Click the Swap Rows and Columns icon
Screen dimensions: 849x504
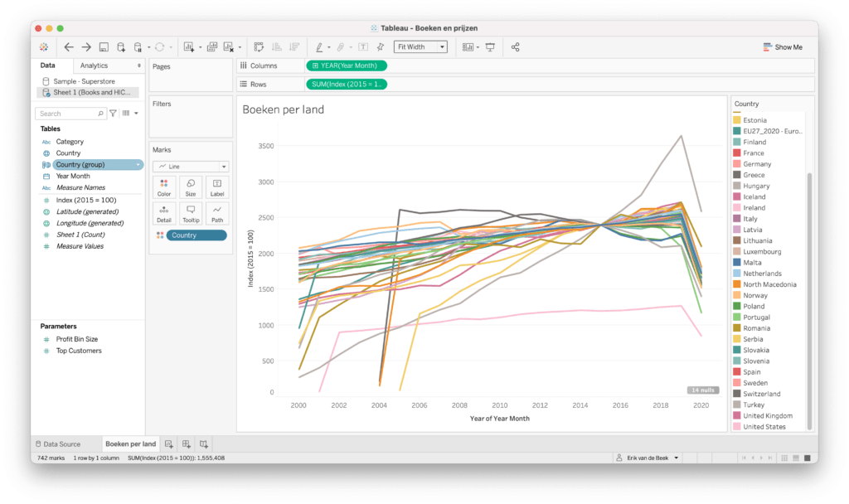pos(259,47)
